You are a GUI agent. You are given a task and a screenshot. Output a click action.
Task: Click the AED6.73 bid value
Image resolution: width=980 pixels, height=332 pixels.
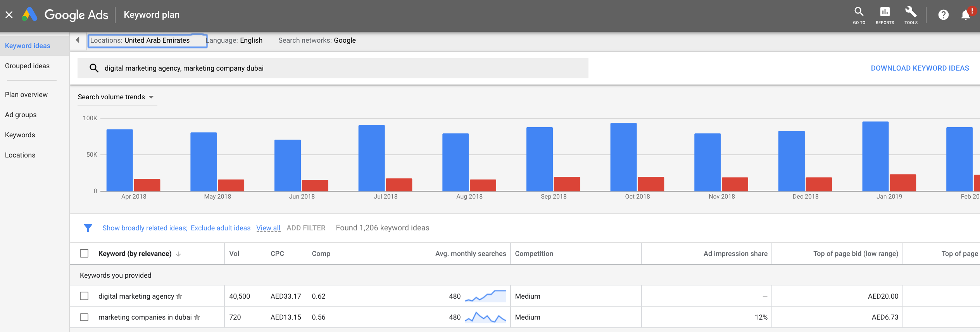point(885,317)
